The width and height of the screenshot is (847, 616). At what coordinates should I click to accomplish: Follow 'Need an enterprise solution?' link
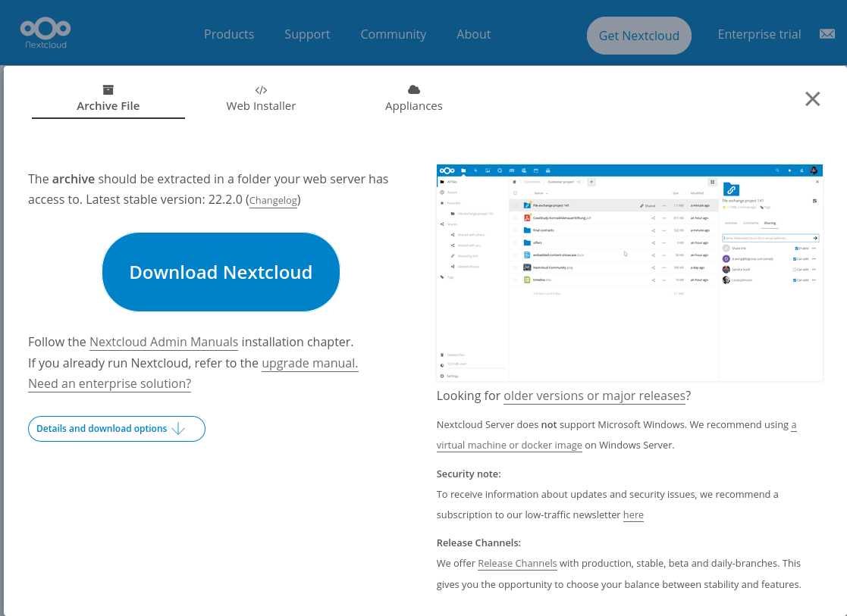tap(110, 383)
